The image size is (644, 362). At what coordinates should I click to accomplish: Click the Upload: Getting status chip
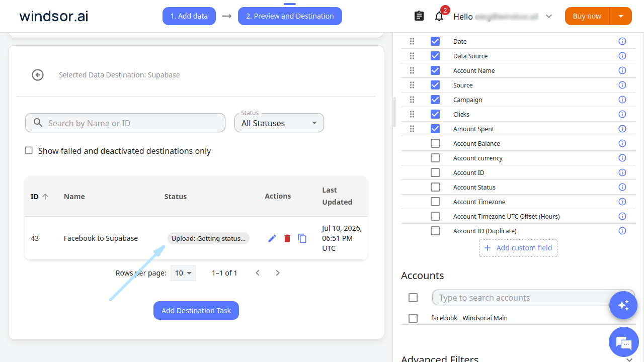[208, 238]
